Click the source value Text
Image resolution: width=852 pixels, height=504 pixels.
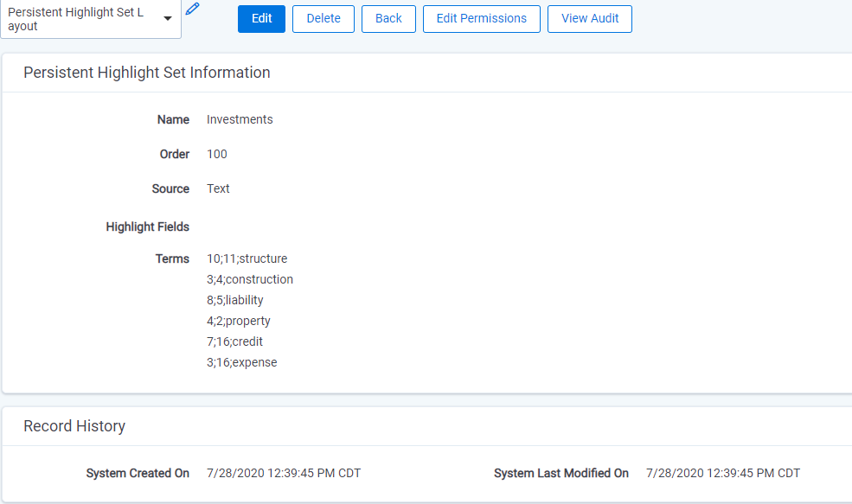tap(218, 188)
